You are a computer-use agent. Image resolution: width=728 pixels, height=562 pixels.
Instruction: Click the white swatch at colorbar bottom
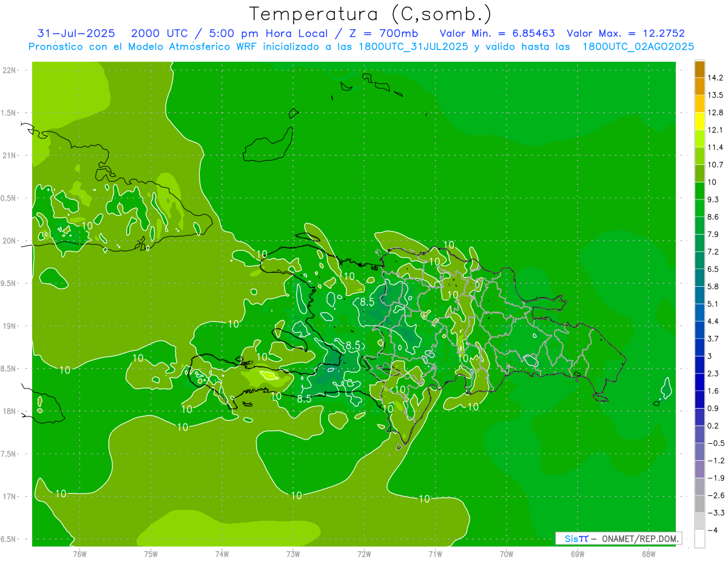[x=699, y=539]
